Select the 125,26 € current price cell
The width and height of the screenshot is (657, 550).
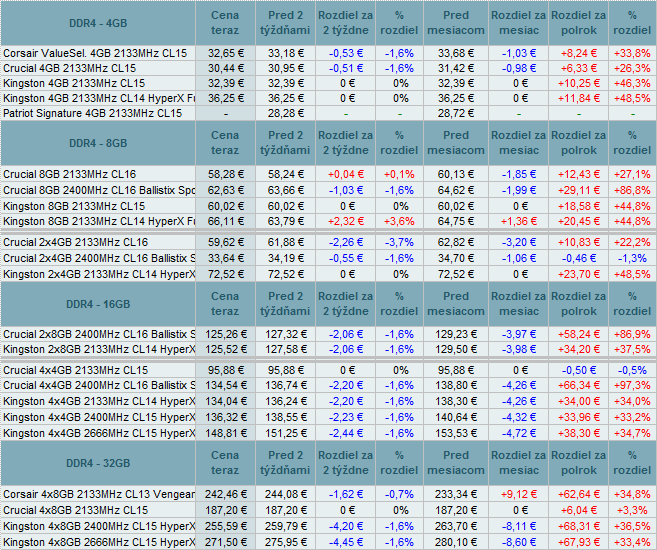[225, 334]
